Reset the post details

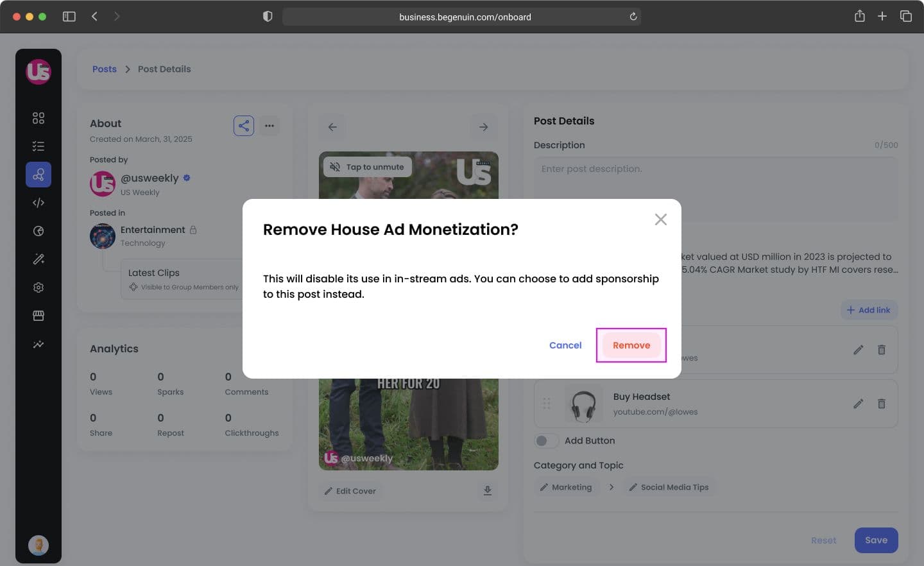pos(823,540)
